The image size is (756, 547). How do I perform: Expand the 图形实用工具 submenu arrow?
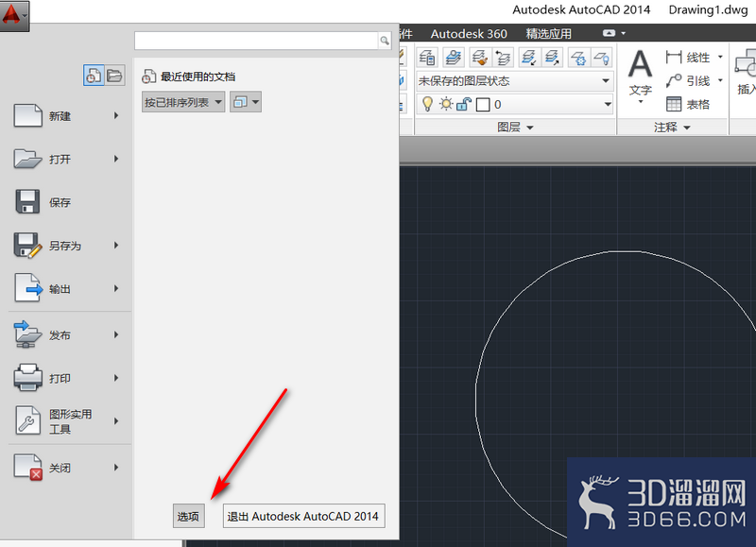(116, 420)
